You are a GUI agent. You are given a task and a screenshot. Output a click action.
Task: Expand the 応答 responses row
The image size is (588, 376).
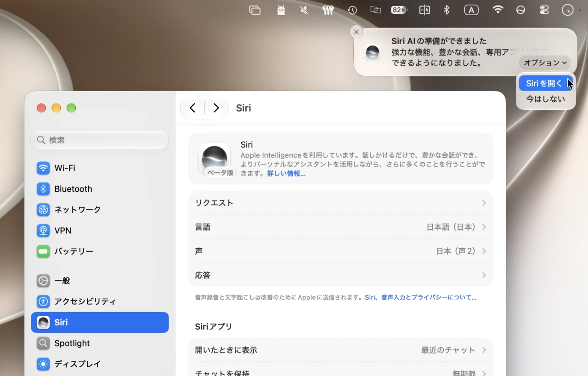coord(340,275)
